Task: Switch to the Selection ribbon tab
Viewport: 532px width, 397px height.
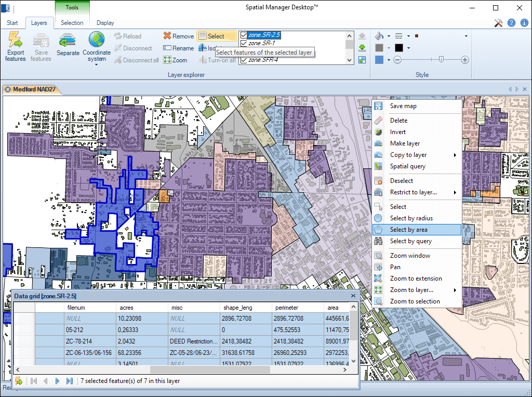Action: (72, 23)
